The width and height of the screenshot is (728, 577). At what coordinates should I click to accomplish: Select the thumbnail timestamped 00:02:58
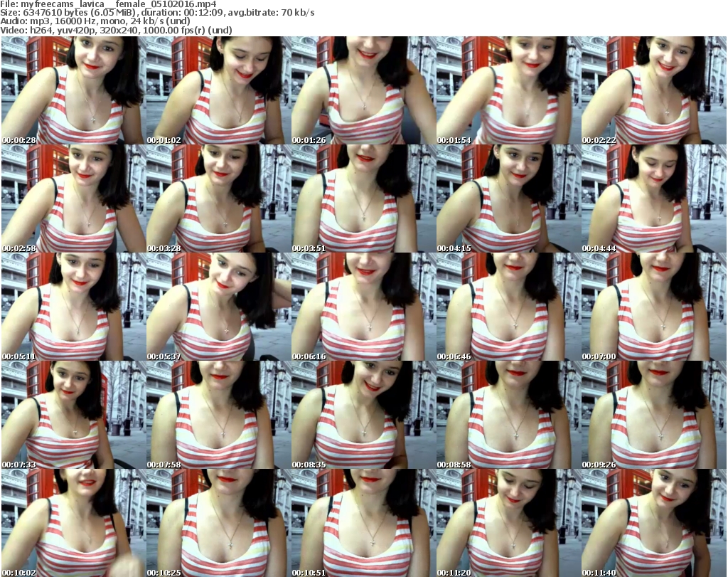73,198
